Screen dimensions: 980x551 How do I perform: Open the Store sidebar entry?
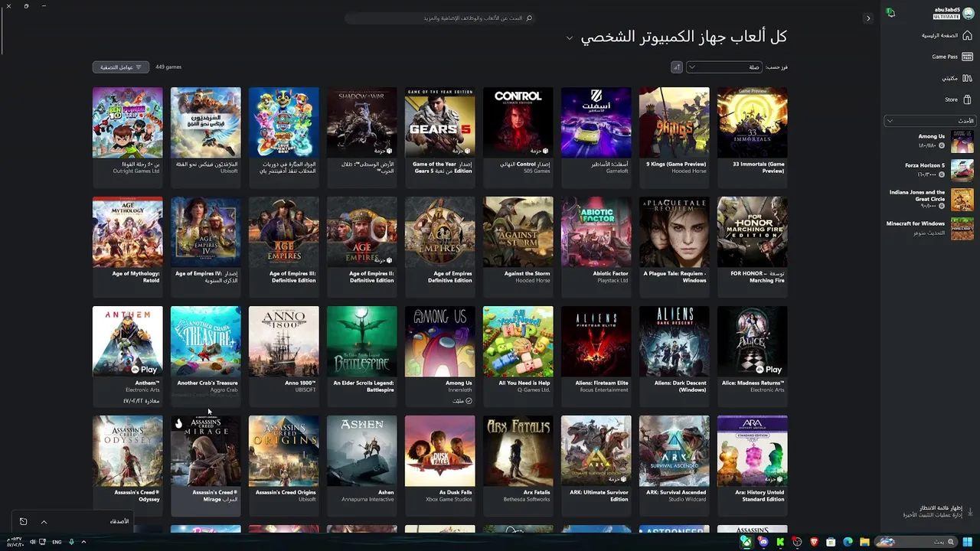(x=958, y=99)
